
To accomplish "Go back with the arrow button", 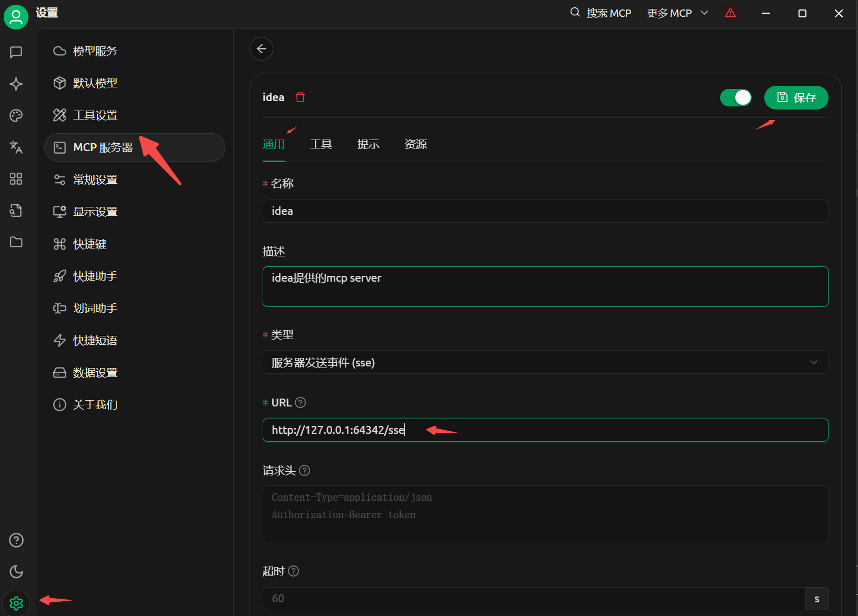I will 261,49.
